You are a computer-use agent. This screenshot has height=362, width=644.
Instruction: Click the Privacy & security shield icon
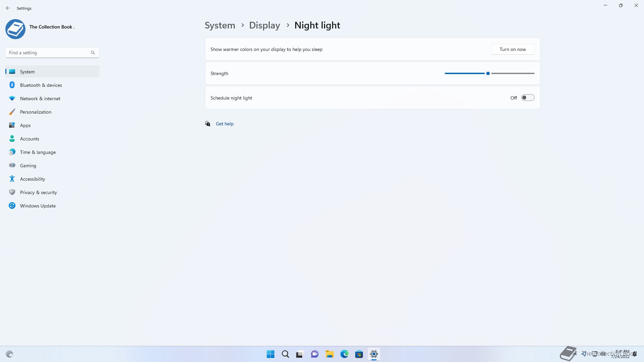click(x=12, y=192)
